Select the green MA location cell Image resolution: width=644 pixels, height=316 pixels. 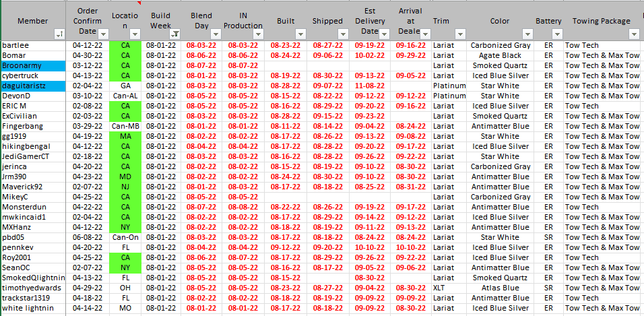click(x=125, y=136)
